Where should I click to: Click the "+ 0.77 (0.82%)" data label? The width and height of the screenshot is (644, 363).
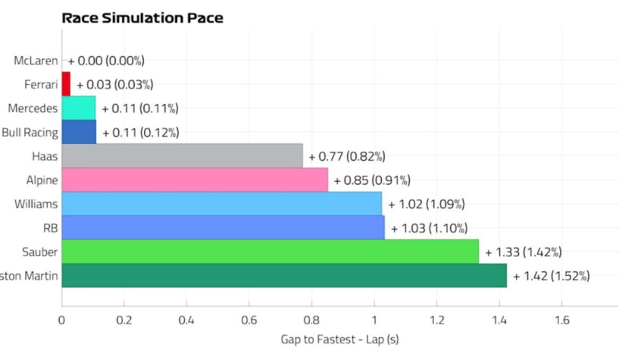(347, 157)
